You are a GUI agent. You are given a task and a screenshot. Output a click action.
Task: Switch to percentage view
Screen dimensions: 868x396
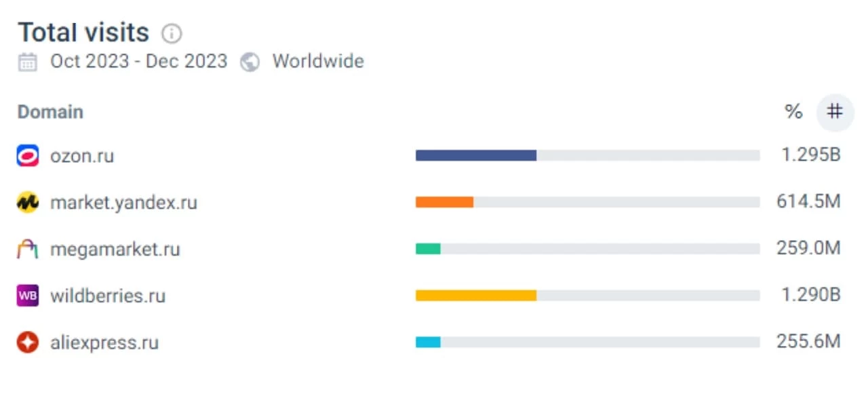click(793, 112)
